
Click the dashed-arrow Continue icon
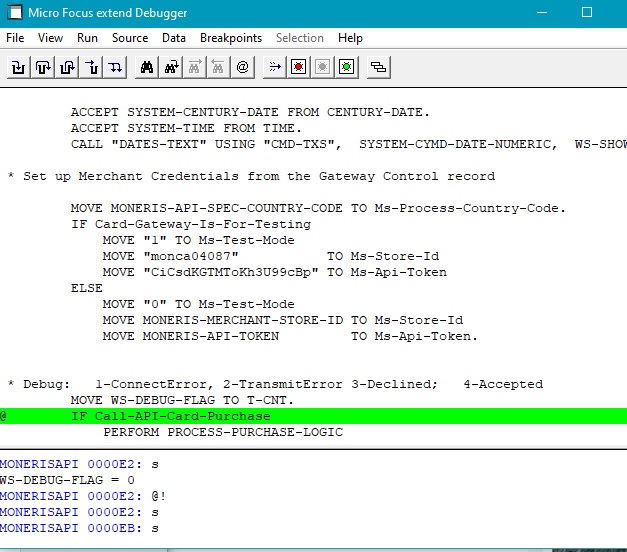[x=275, y=67]
